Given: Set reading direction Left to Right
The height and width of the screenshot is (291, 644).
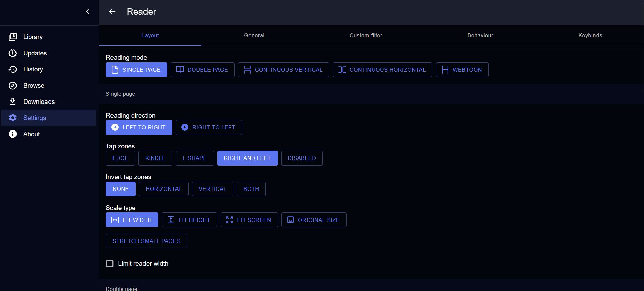Looking at the screenshot, I should coord(139,127).
